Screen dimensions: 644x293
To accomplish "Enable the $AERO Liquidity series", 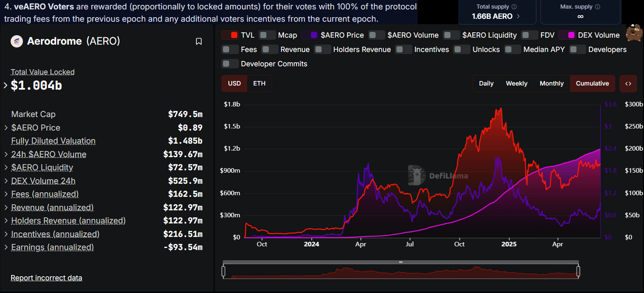I will click(x=451, y=35).
